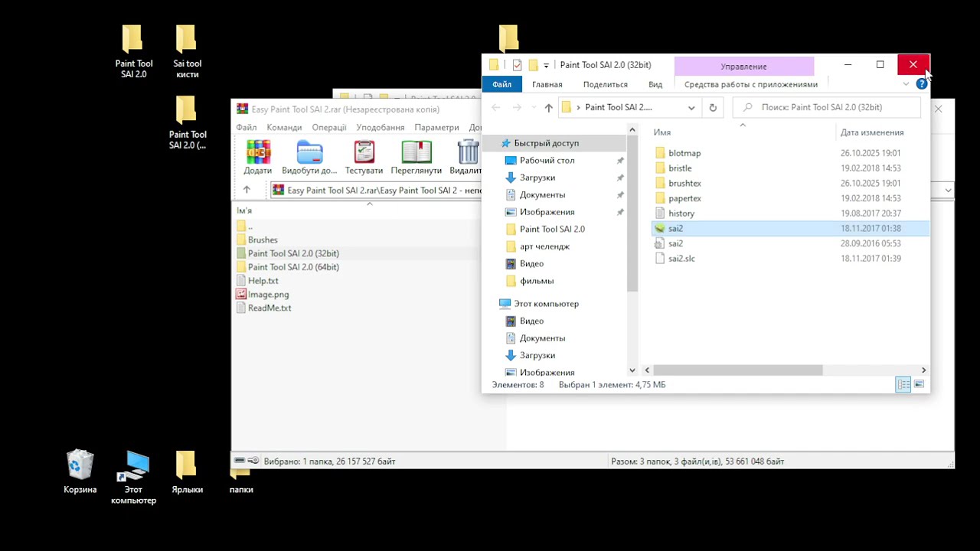The width and height of the screenshot is (980, 551).
Task: Refresh the Explorer folder view
Action: click(713, 108)
